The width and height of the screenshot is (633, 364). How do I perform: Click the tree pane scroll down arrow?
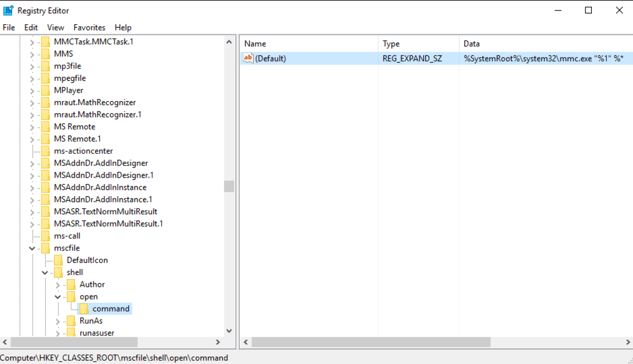[229, 331]
